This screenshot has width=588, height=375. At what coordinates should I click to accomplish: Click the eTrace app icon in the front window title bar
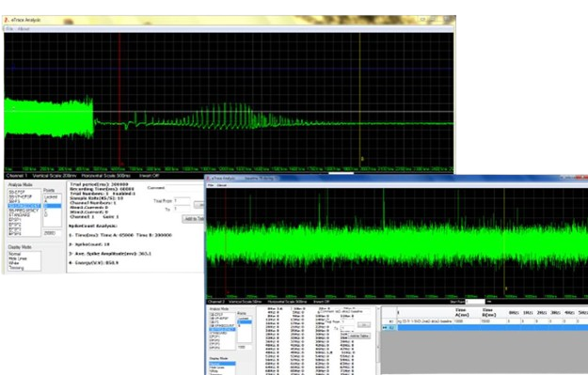pos(209,179)
